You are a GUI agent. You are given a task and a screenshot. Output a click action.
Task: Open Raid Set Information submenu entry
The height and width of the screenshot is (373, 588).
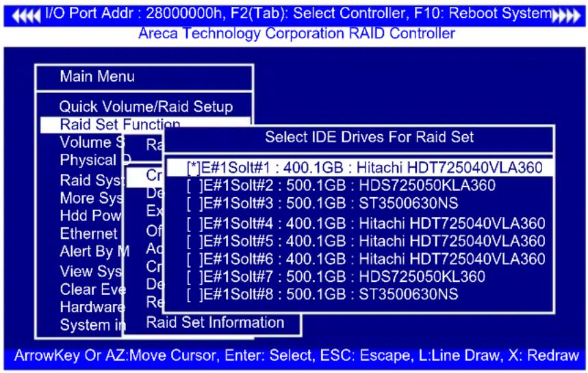click(215, 323)
